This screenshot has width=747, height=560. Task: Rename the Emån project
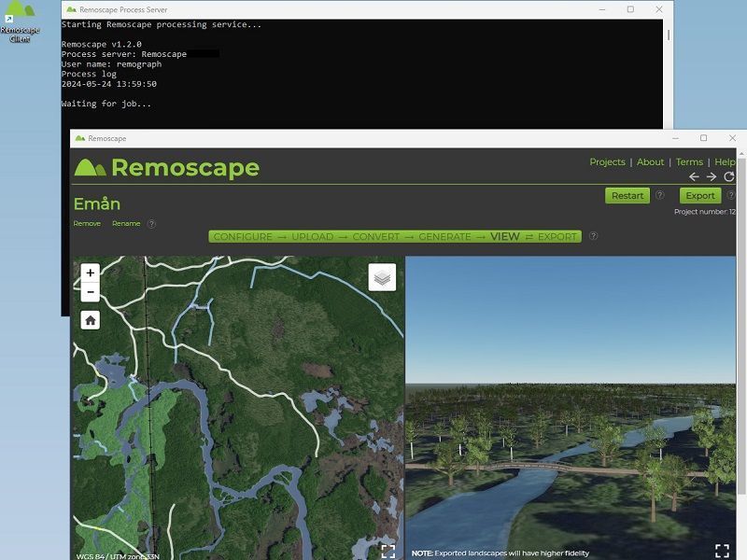(126, 224)
